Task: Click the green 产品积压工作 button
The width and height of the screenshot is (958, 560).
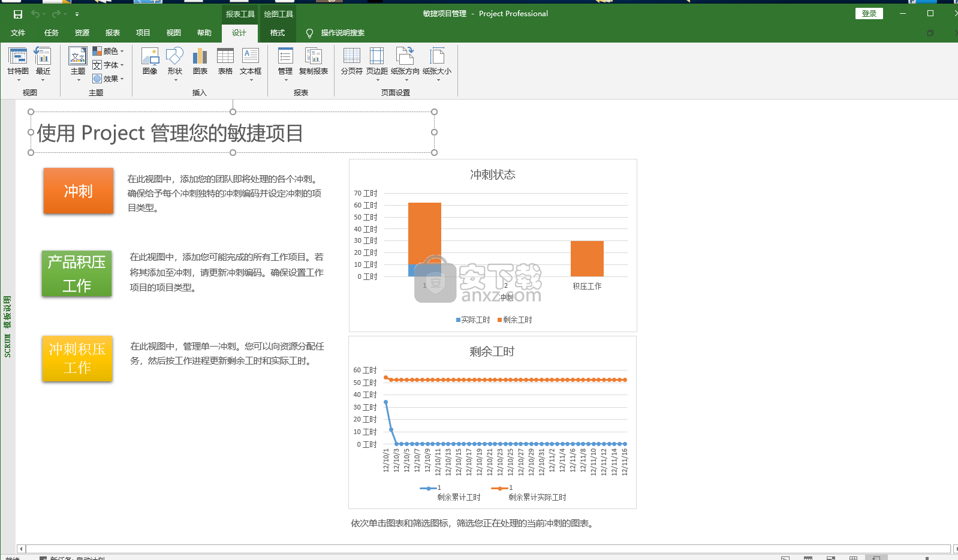Action: 77,273
